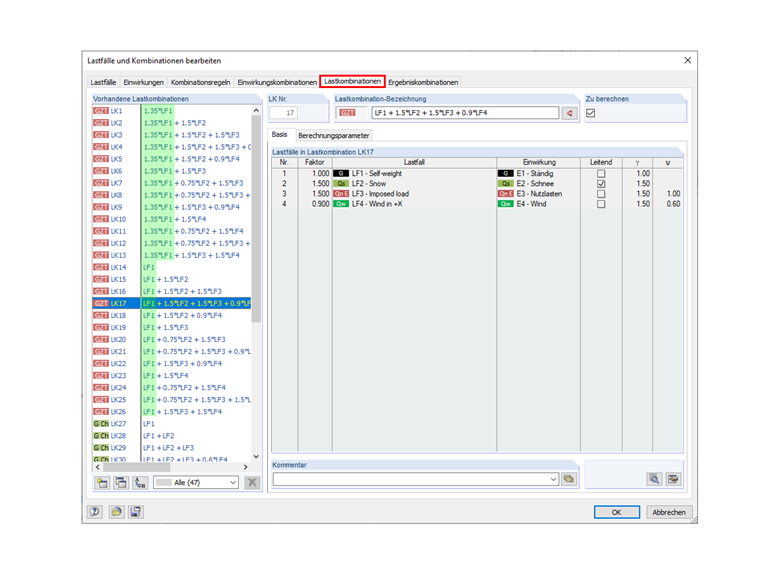The image size is (760, 570).
Task: Click the Lastkombination-Bezeichnung text field
Action: point(465,113)
